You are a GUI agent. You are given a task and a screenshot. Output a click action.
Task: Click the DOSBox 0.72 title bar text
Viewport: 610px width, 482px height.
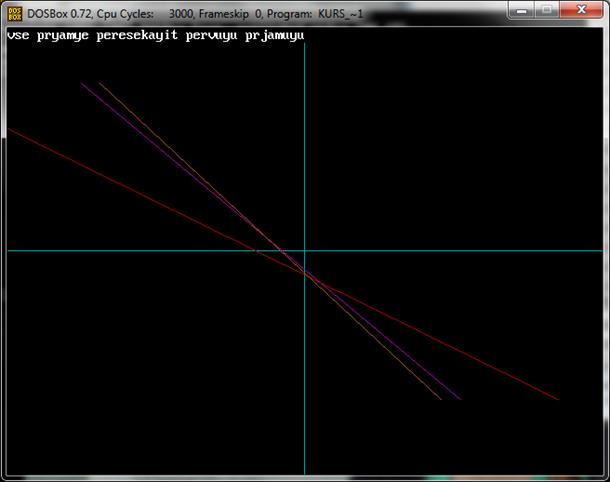tap(195, 14)
